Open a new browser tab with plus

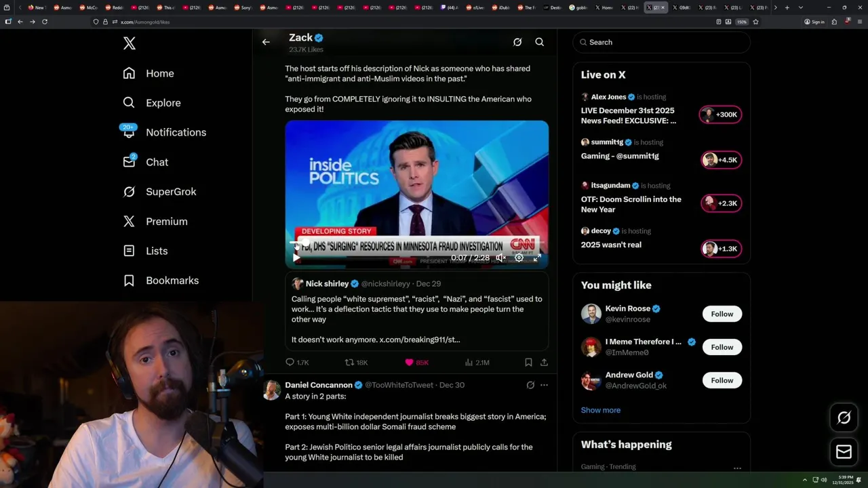click(x=787, y=7)
